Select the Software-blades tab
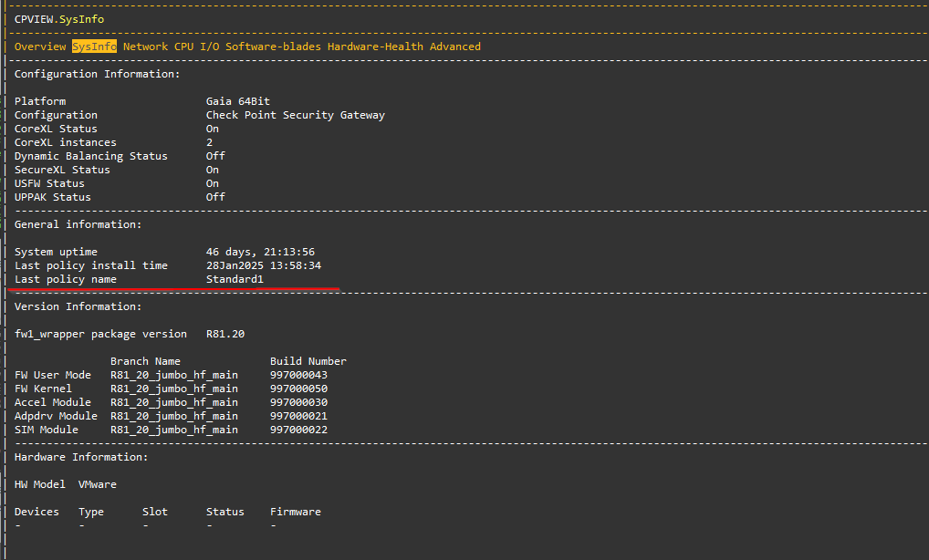The height and width of the screenshot is (560, 929). tap(274, 46)
